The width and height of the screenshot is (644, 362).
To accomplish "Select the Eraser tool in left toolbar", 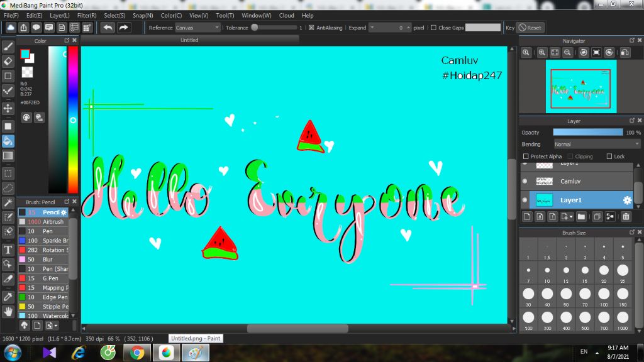I will pyautogui.click(x=8, y=61).
